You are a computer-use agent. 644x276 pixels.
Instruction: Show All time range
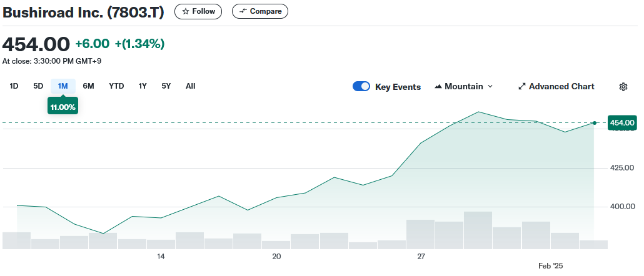click(191, 86)
